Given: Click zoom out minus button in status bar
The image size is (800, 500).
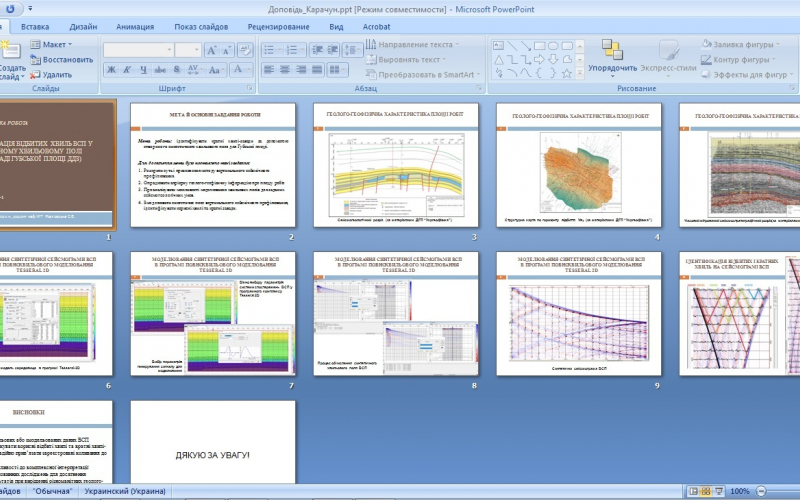Looking at the screenshot, I should (x=761, y=491).
